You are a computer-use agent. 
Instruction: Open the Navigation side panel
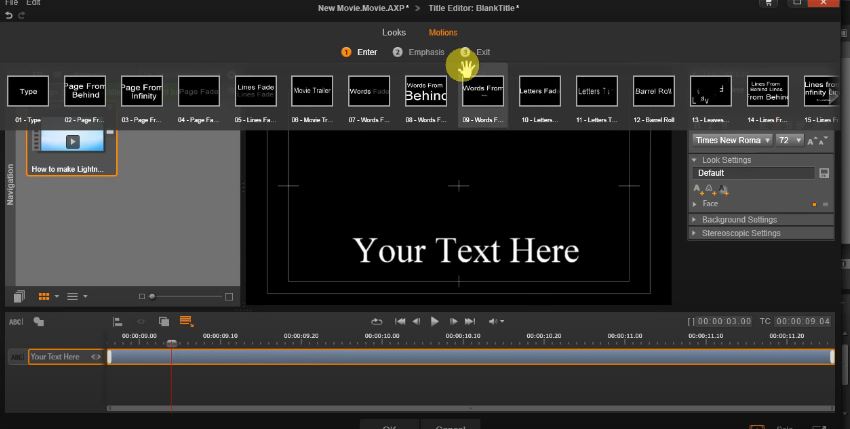click(10, 185)
